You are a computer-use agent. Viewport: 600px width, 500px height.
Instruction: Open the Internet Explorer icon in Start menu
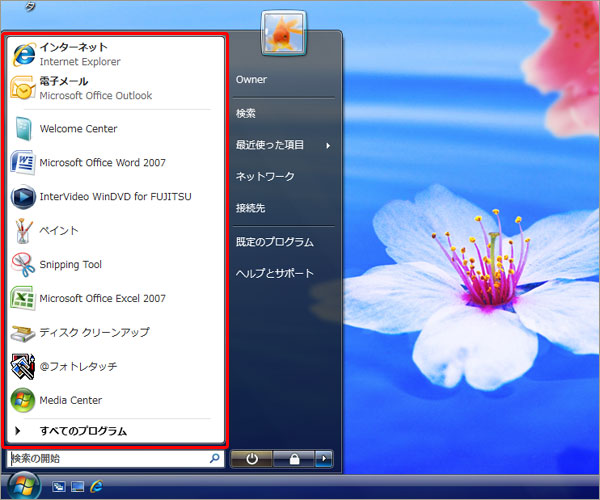(x=24, y=54)
